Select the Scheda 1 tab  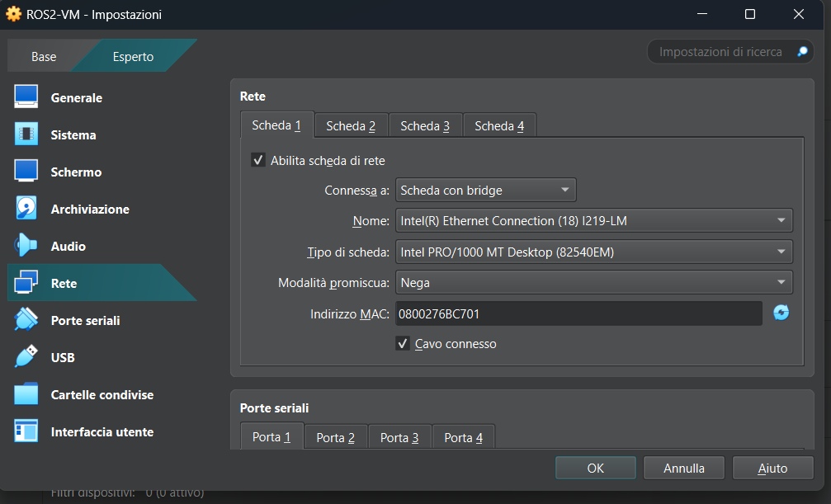(276, 125)
